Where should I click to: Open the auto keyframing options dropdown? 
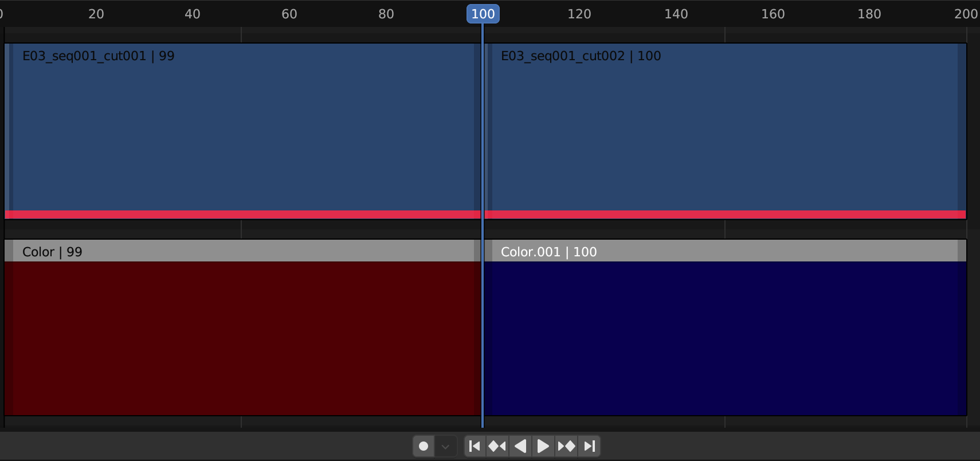click(445, 446)
